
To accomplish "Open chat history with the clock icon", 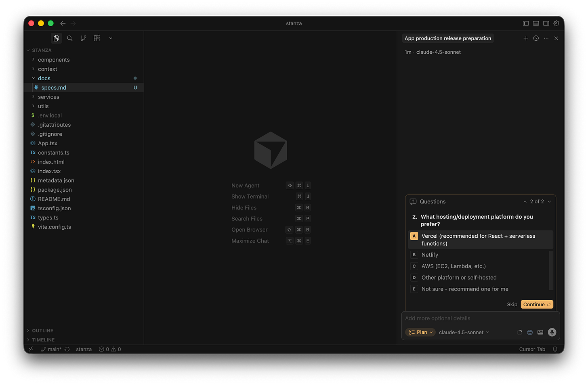I will point(535,38).
